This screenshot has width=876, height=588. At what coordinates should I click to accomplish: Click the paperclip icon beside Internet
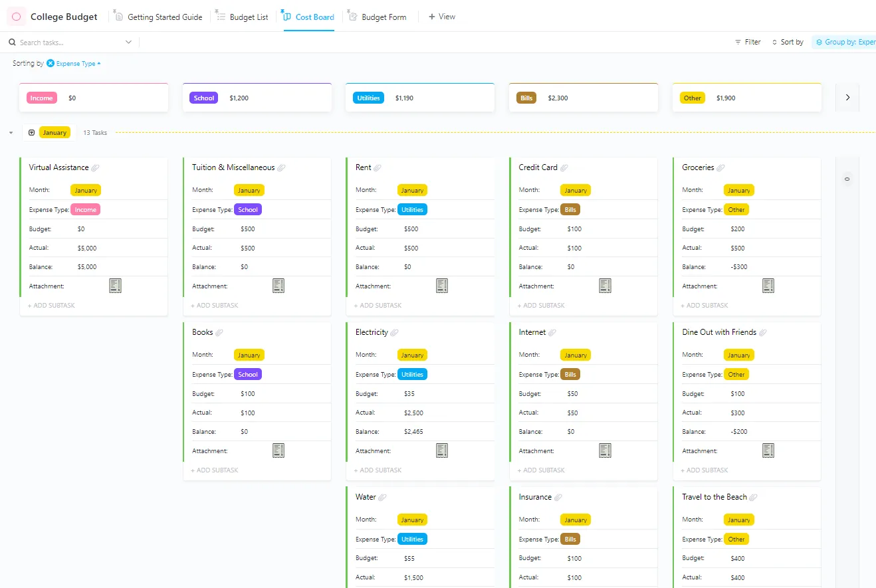click(552, 333)
